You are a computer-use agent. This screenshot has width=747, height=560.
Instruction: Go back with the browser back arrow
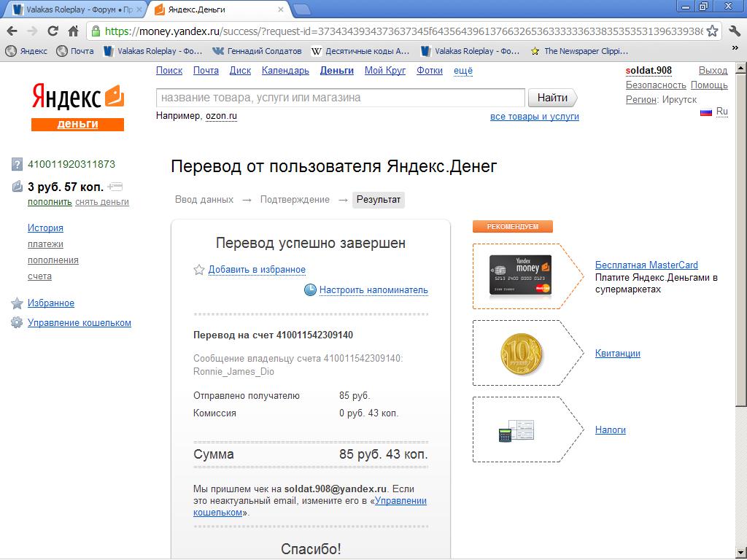coord(12,31)
